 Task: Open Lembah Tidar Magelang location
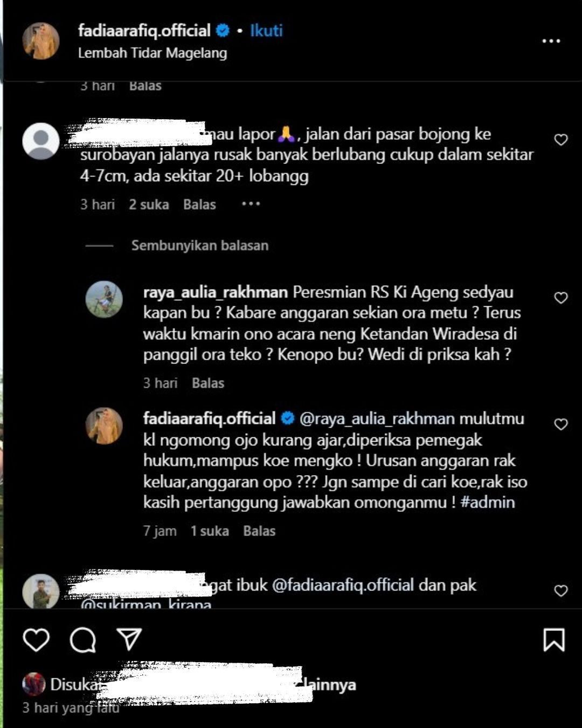(153, 53)
